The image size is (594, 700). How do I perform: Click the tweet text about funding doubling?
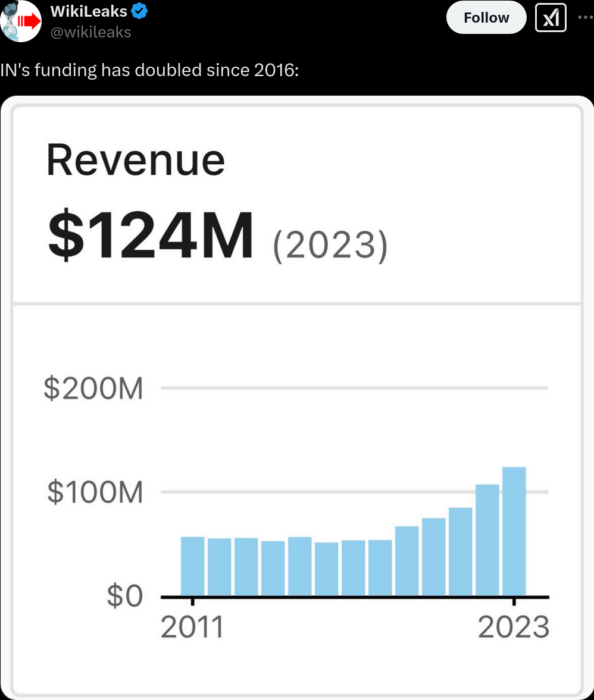pyautogui.click(x=149, y=70)
